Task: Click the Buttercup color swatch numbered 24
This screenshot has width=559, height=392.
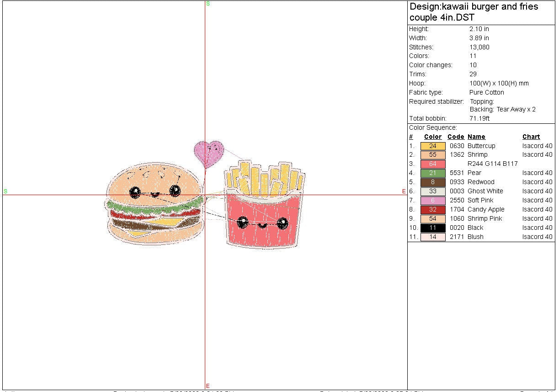Action: (432, 146)
